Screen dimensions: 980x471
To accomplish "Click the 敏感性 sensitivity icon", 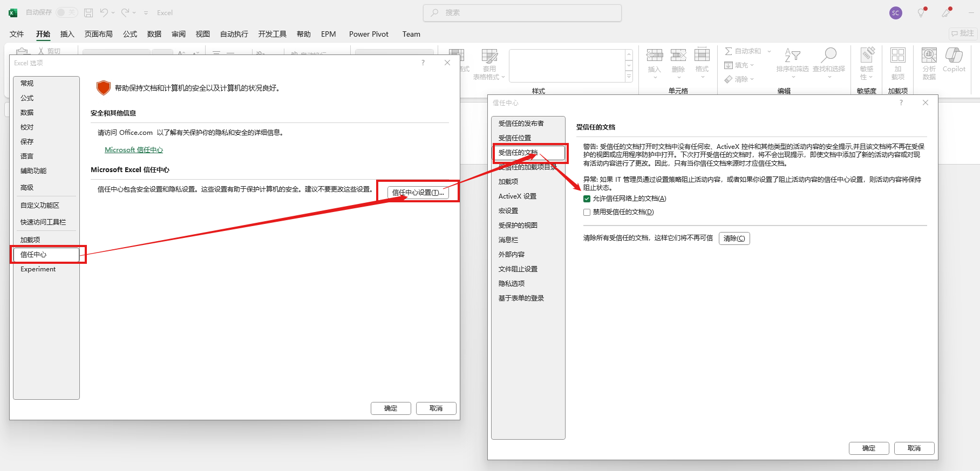I will [x=867, y=55].
